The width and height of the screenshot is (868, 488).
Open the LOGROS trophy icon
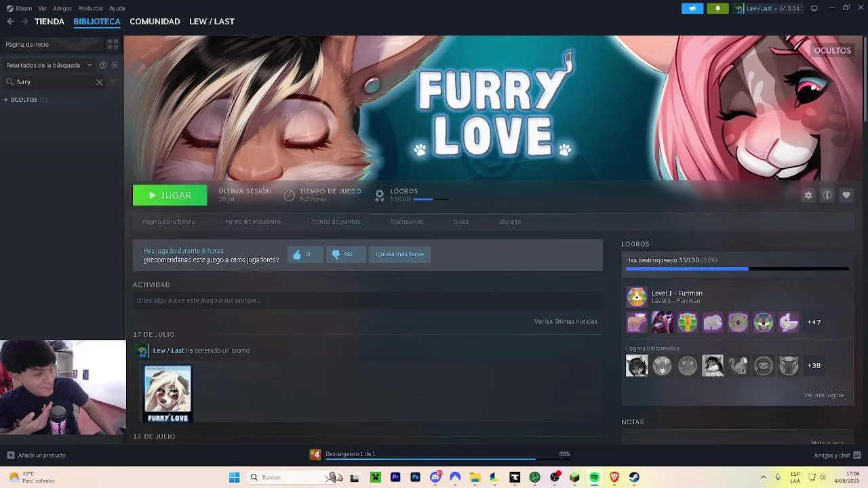(380, 195)
